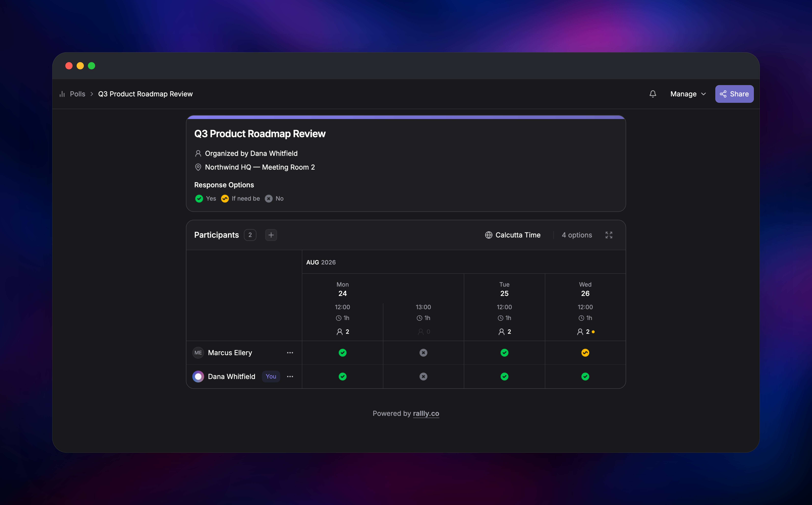
Task: Click Dana Whitfield's Yes vote for Mon 24 12:00
Action: click(343, 376)
